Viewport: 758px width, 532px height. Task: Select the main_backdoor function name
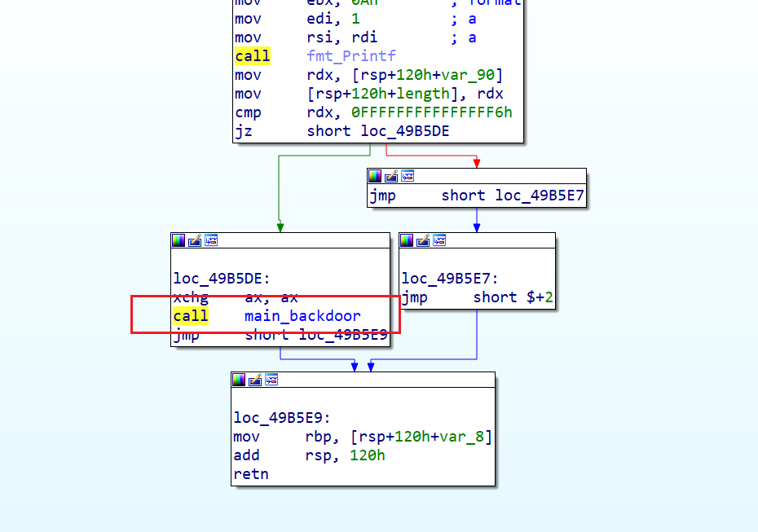302,316
